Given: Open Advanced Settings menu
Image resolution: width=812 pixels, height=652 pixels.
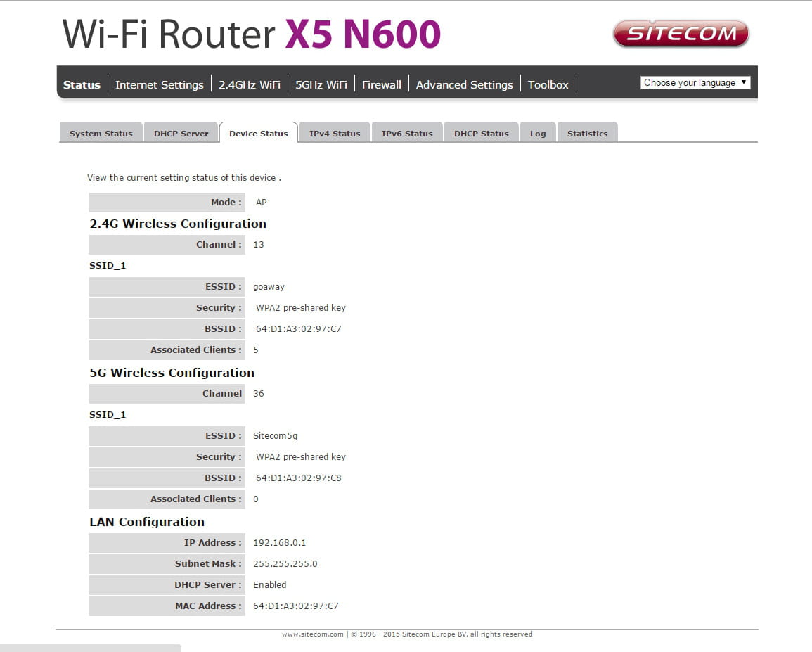Looking at the screenshot, I should (465, 84).
